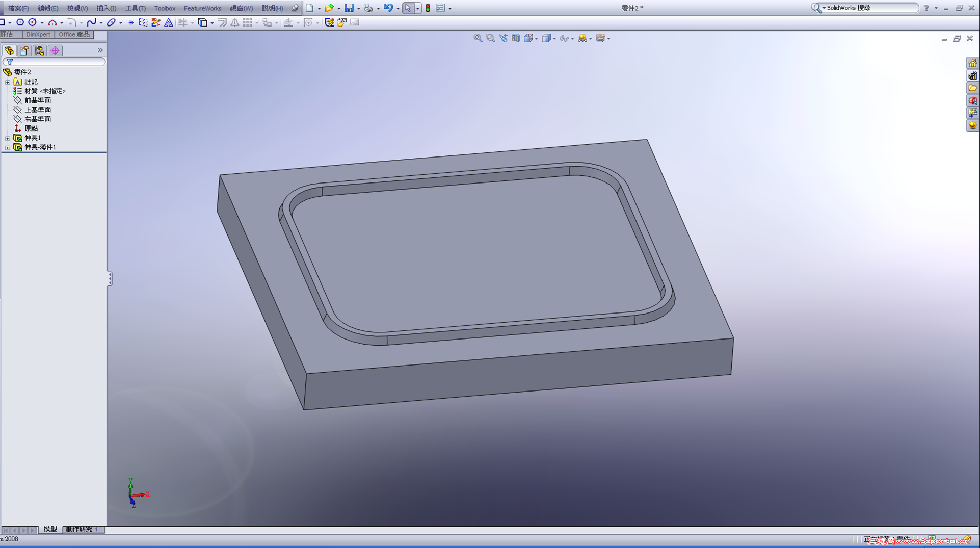Save the part with the floppy disk icon
The height and width of the screenshot is (548, 980).
tap(349, 8)
